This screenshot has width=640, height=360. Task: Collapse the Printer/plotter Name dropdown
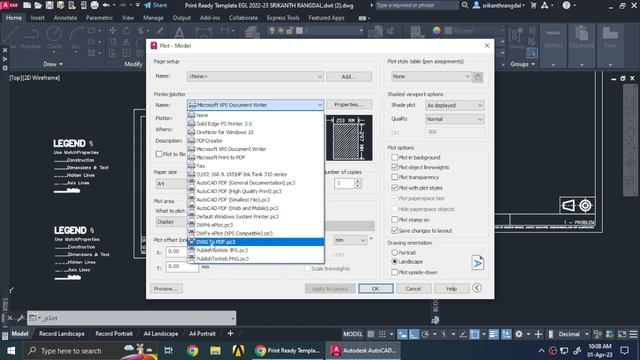point(255,105)
